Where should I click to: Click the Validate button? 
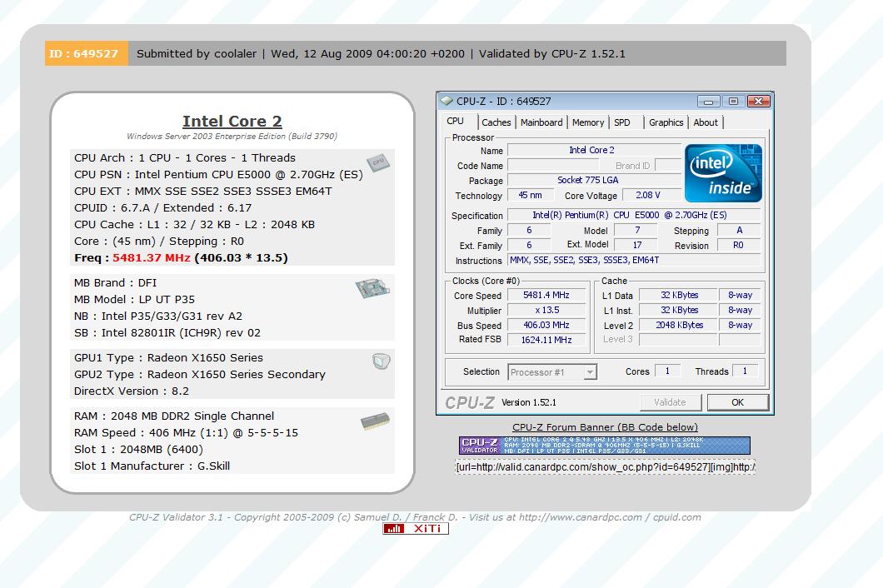pyautogui.click(x=670, y=402)
